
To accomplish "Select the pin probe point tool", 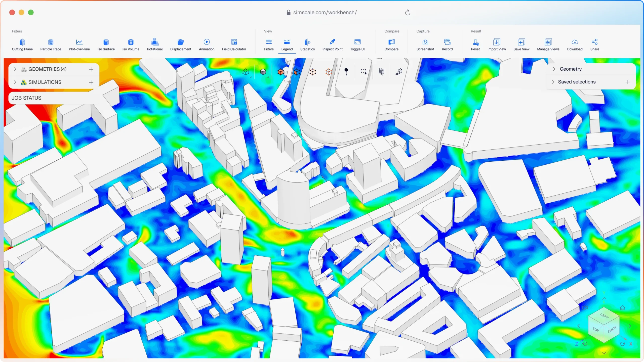I will tap(346, 72).
